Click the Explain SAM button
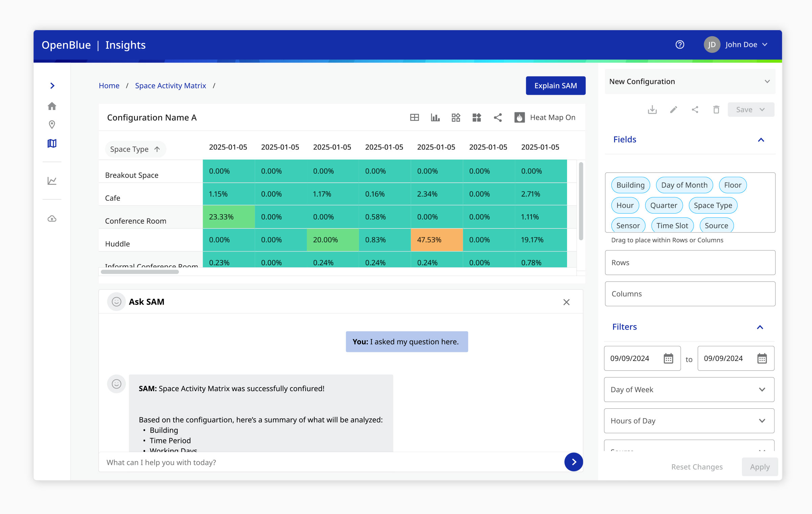The height and width of the screenshot is (514, 812). pyautogui.click(x=556, y=86)
